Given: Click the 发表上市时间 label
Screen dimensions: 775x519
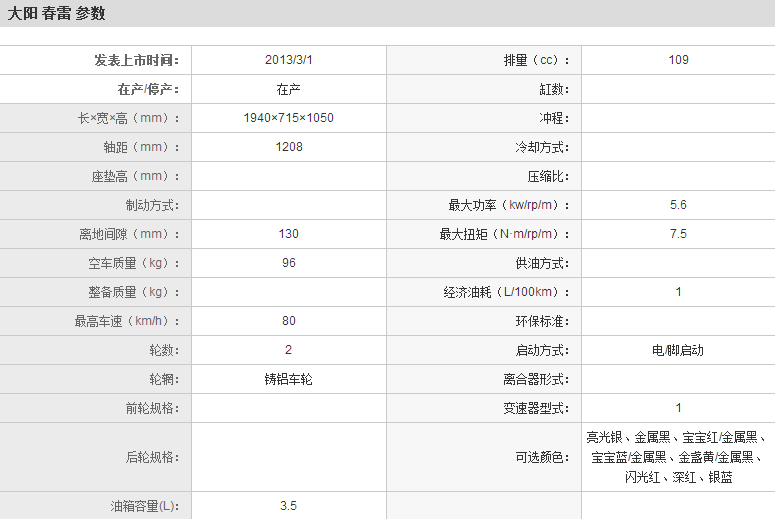Looking at the screenshot, I should tap(136, 60).
